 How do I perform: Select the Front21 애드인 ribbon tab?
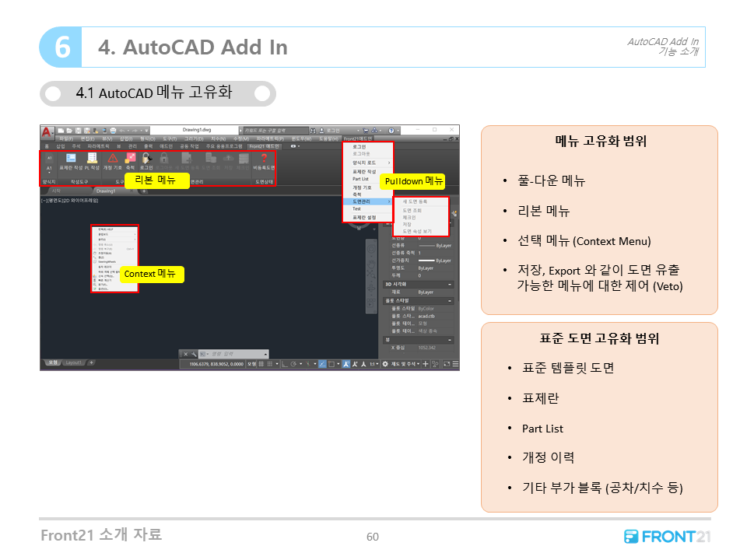click(265, 146)
